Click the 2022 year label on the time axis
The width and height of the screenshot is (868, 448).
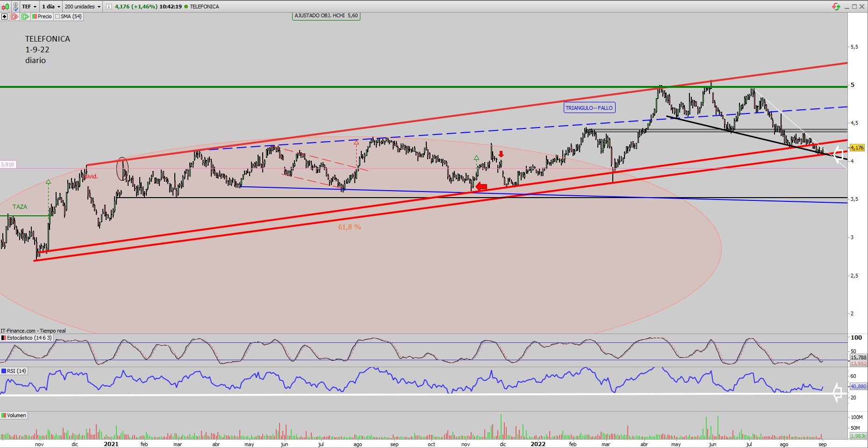538,444
